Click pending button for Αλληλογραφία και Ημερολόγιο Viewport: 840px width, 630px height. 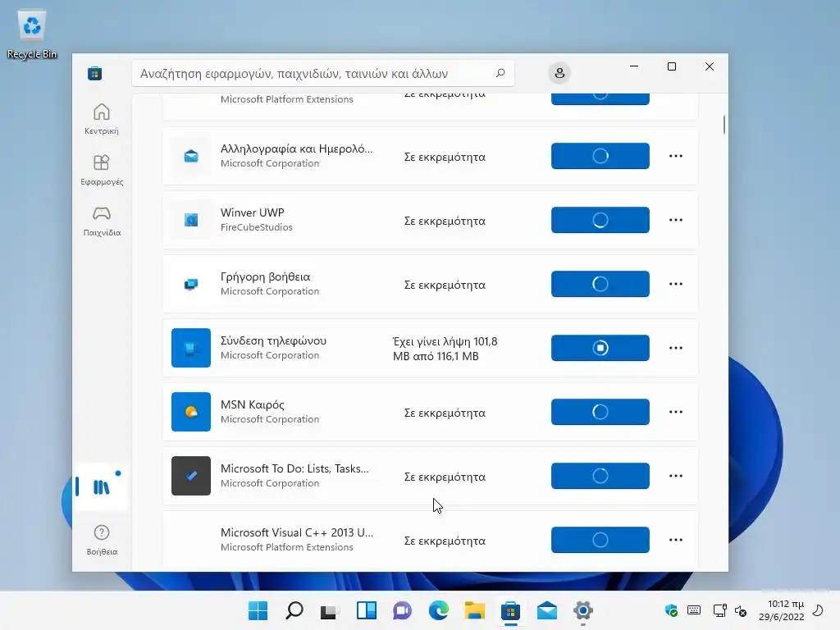pyautogui.click(x=600, y=156)
